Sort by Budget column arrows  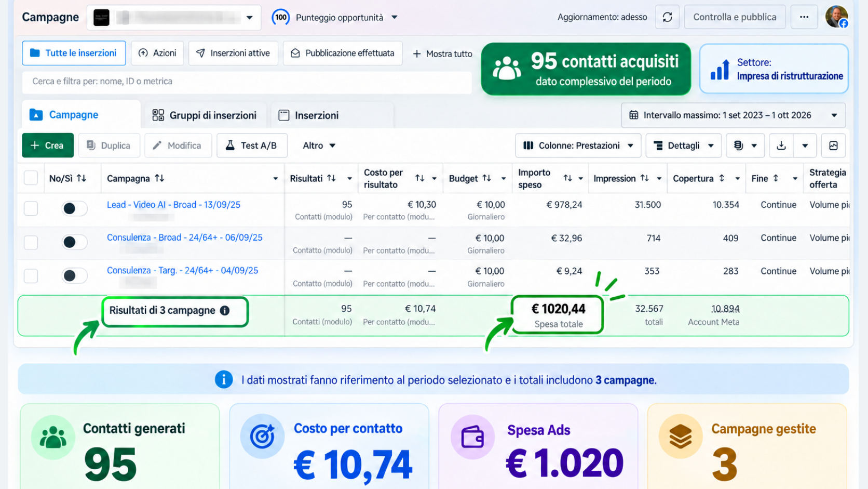coord(486,178)
